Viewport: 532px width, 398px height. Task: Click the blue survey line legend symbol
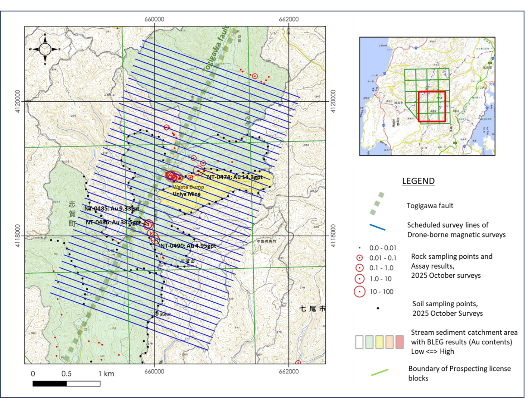pyautogui.click(x=377, y=227)
